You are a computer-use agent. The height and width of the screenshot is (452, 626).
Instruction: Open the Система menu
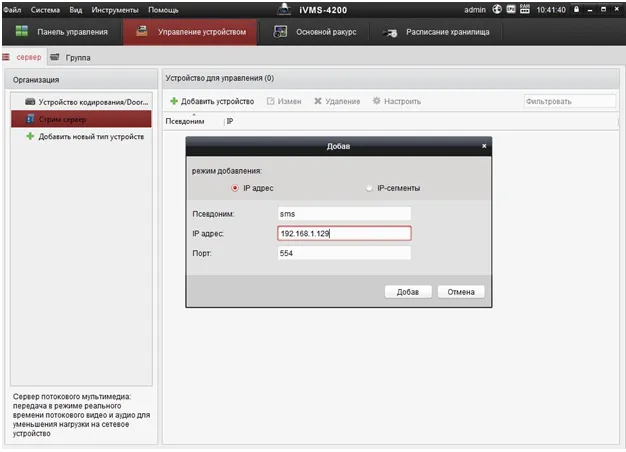[45, 9]
